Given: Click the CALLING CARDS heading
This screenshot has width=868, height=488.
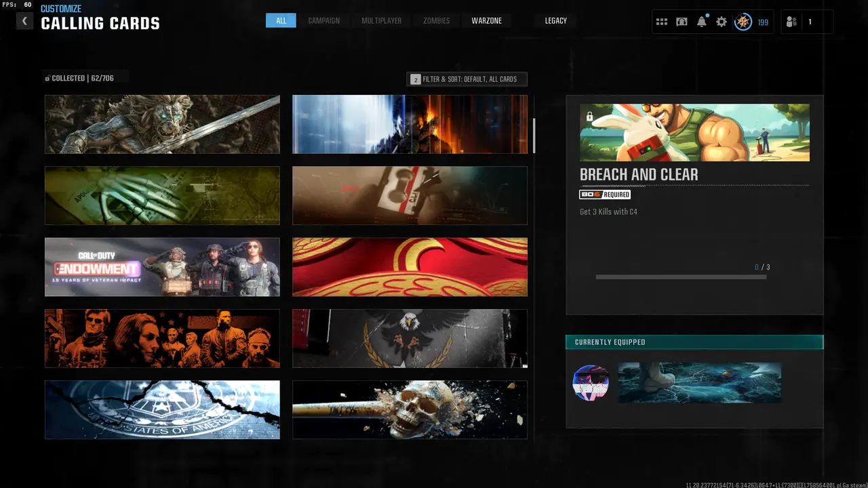Looking at the screenshot, I should [100, 24].
